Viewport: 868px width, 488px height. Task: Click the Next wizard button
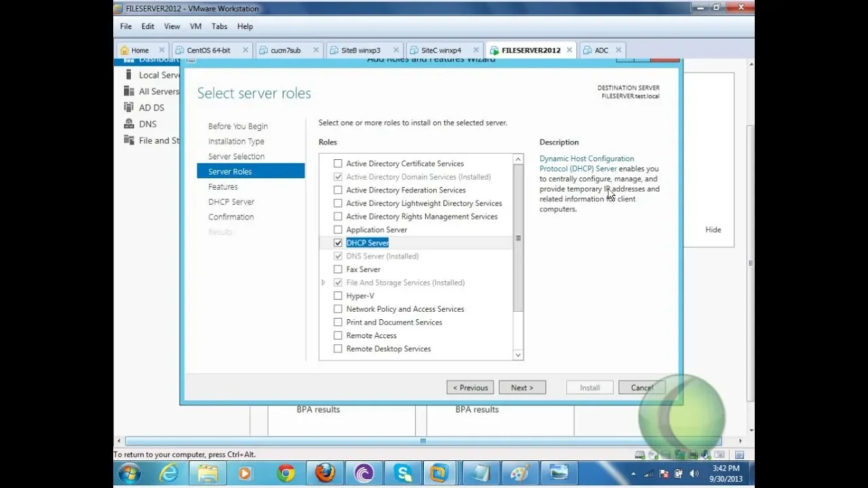[x=522, y=388]
